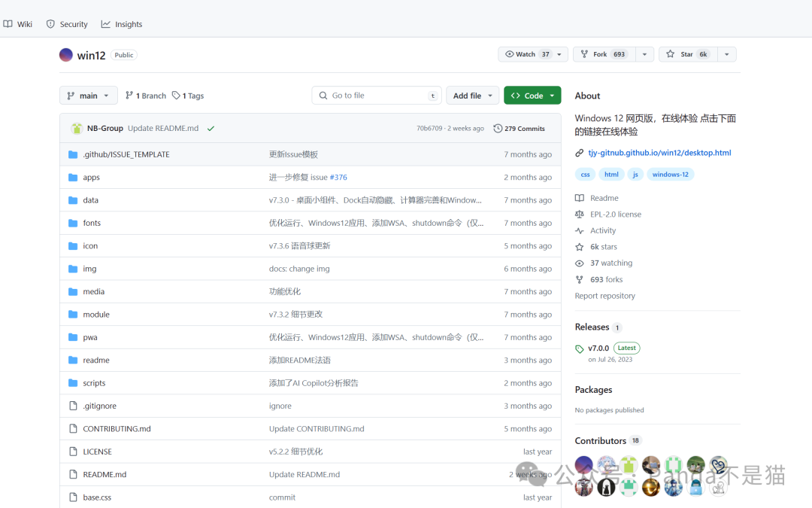
Task: View the 279 Commits history
Action: (519, 129)
